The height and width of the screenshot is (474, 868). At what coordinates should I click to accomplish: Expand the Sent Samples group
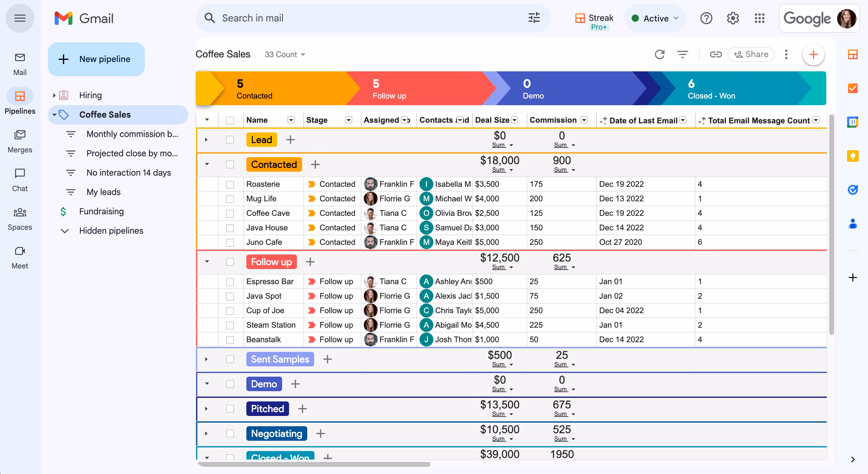pos(206,359)
